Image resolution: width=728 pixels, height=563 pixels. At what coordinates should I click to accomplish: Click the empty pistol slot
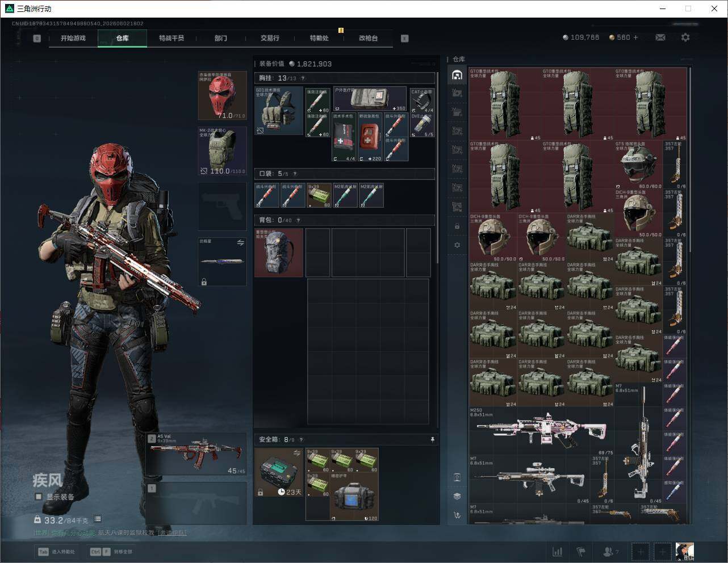(x=223, y=205)
